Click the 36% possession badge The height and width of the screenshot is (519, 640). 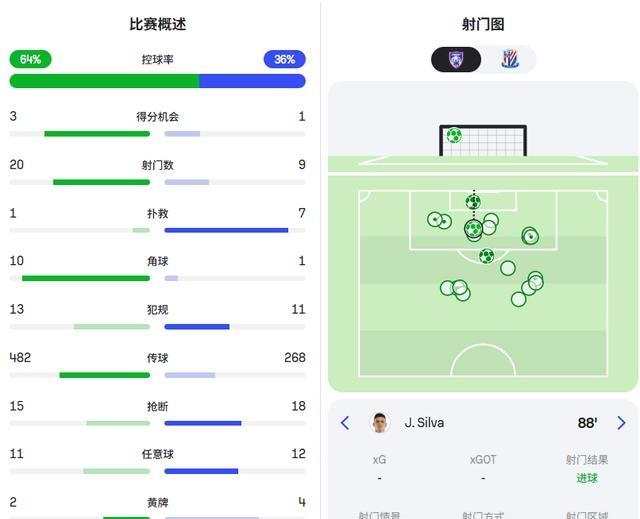point(284,59)
